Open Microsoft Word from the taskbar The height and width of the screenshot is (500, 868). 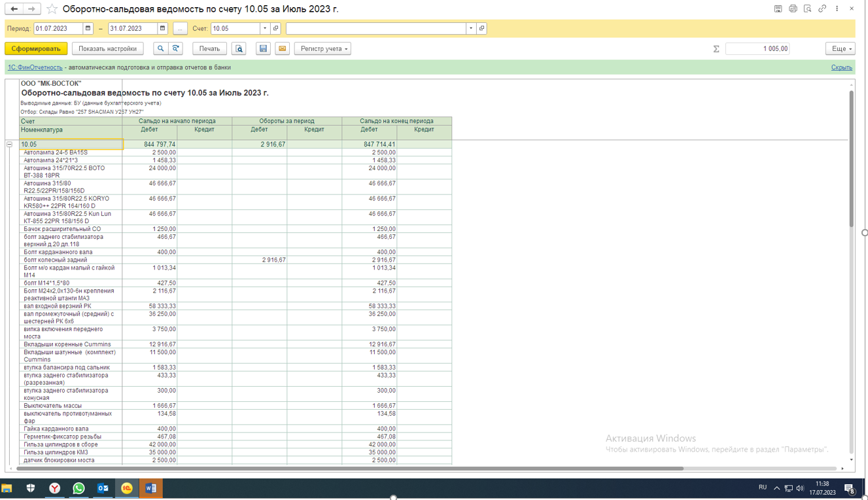(x=151, y=488)
